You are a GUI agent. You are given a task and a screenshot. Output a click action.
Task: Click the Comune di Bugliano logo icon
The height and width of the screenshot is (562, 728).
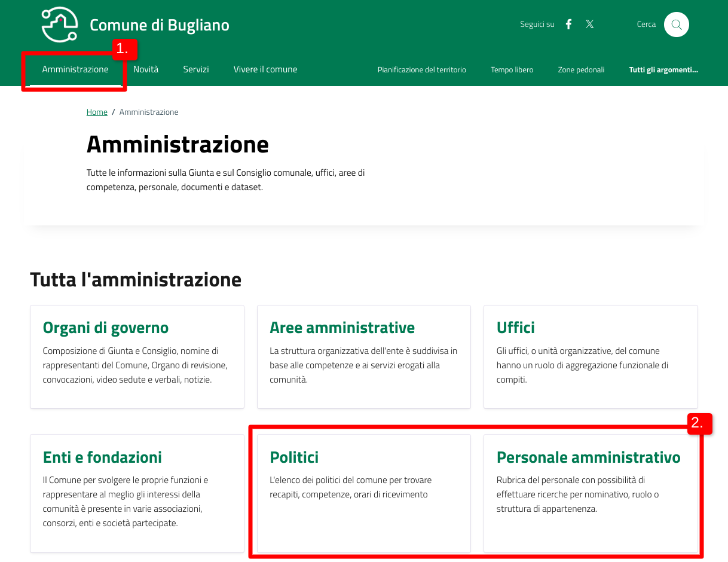[60, 25]
